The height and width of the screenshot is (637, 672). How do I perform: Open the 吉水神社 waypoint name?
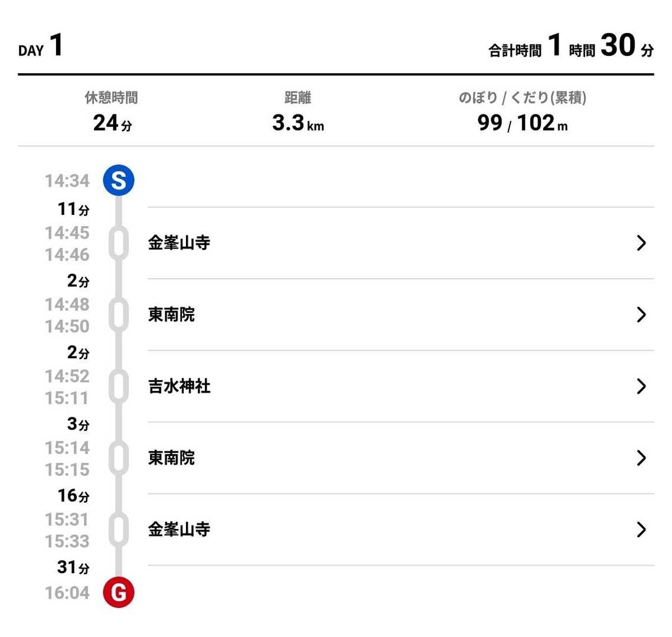(179, 387)
